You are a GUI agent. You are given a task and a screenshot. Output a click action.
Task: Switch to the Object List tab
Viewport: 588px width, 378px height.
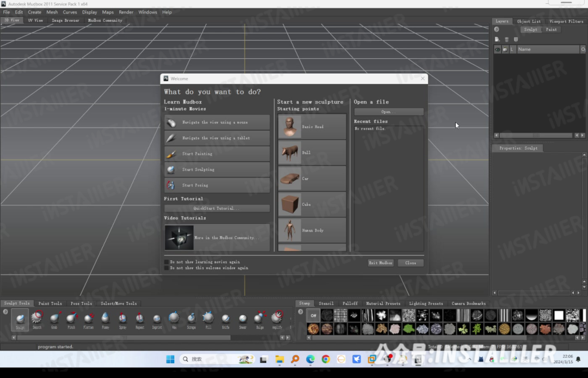pyautogui.click(x=529, y=21)
